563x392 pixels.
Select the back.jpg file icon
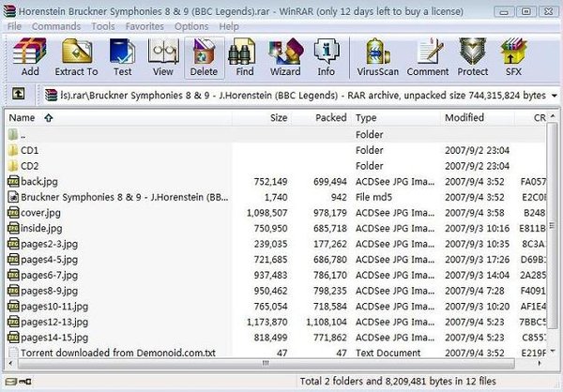(x=13, y=181)
